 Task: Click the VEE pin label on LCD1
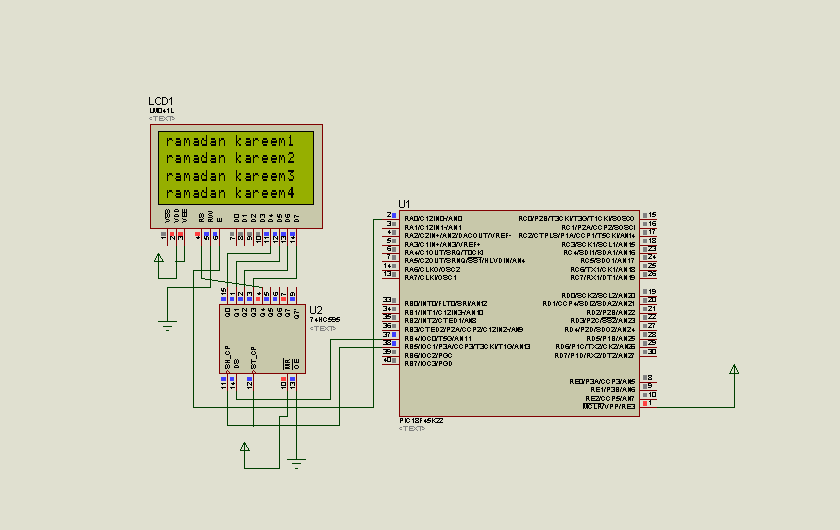[x=185, y=216]
